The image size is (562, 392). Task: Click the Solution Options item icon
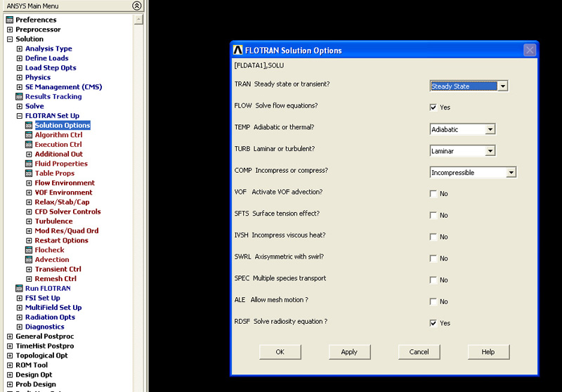(29, 126)
